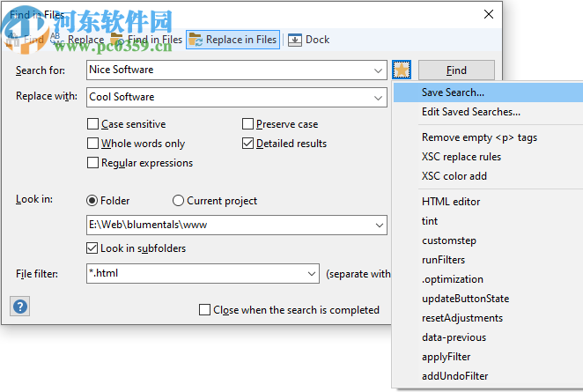Enable the Case sensitive checkbox
This screenshot has width=583, height=392.
tap(93, 124)
